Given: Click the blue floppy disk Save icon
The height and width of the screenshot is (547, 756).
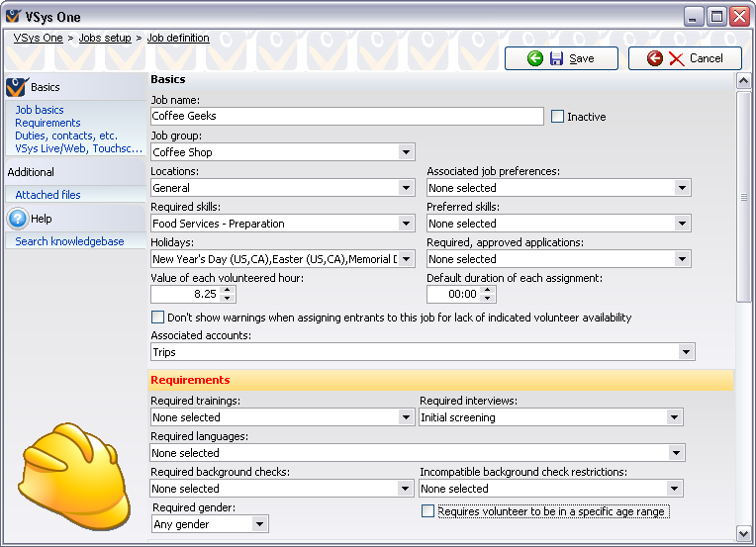Looking at the screenshot, I should point(556,58).
